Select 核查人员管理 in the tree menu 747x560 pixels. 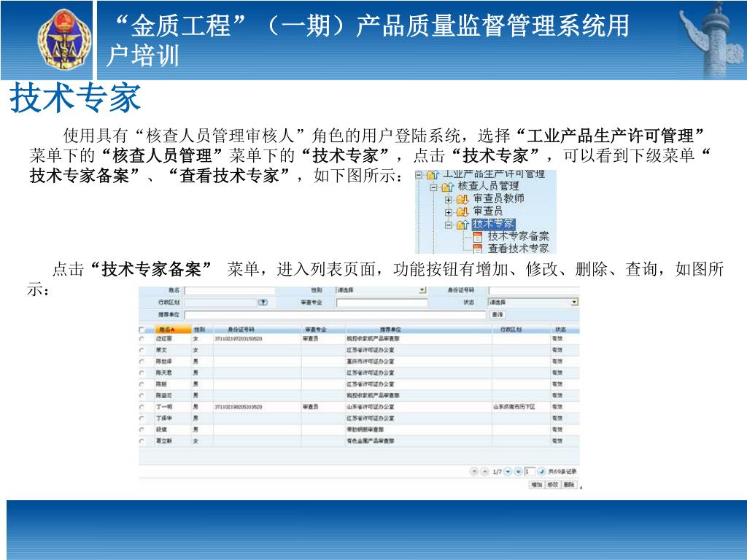tap(488, 186)
